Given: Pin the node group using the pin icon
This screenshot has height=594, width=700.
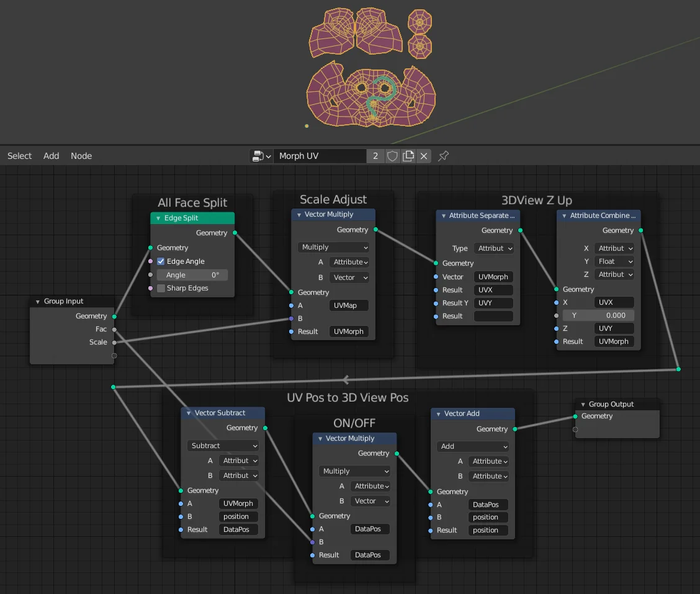Looking at the screenshot, I should [442, 156].
